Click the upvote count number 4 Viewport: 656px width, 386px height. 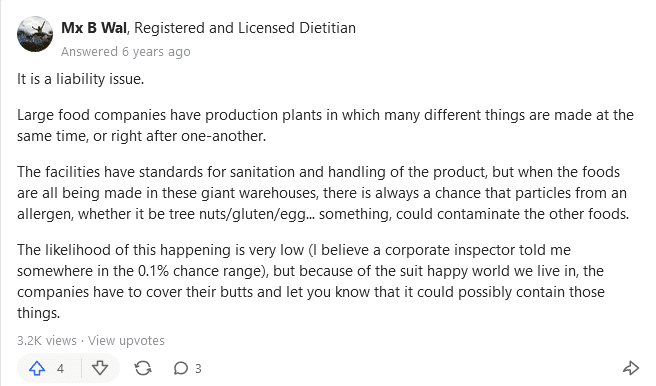point(60,369)
